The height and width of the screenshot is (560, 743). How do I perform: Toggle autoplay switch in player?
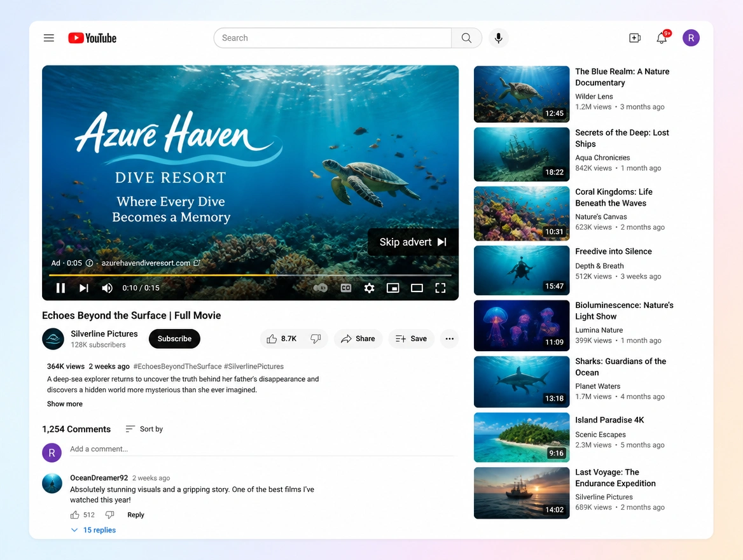click(x=321, y=288)
